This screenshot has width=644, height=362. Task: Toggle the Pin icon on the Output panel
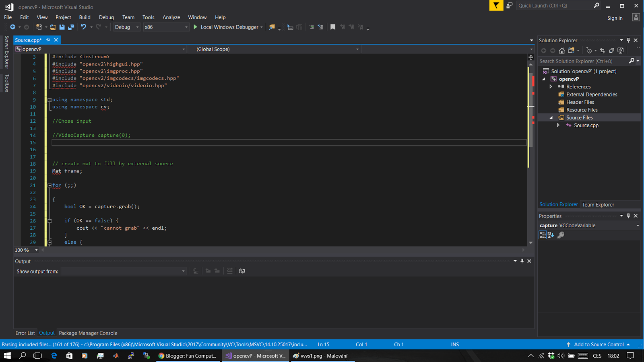pyautogui.click(x=522, y=261)
